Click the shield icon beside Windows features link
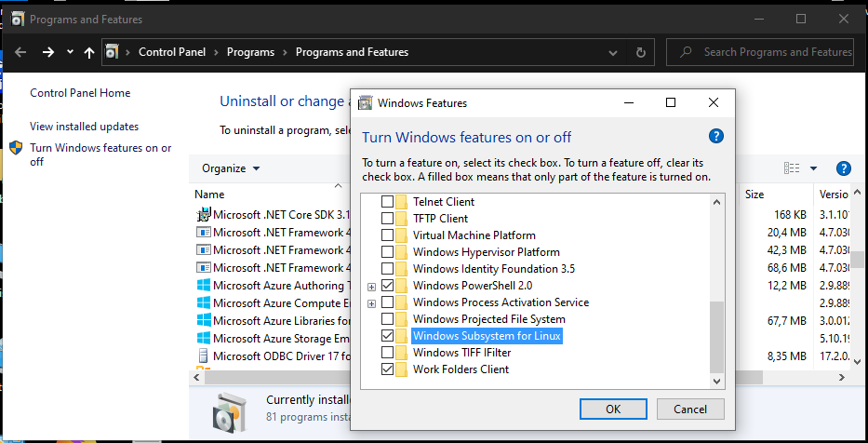This screenshot has width=868, height=443. click(x=17, y=148)
